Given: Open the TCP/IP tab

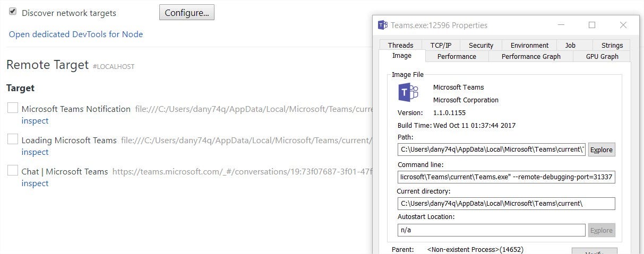Looking at the screenshot, I should (441, 45).
